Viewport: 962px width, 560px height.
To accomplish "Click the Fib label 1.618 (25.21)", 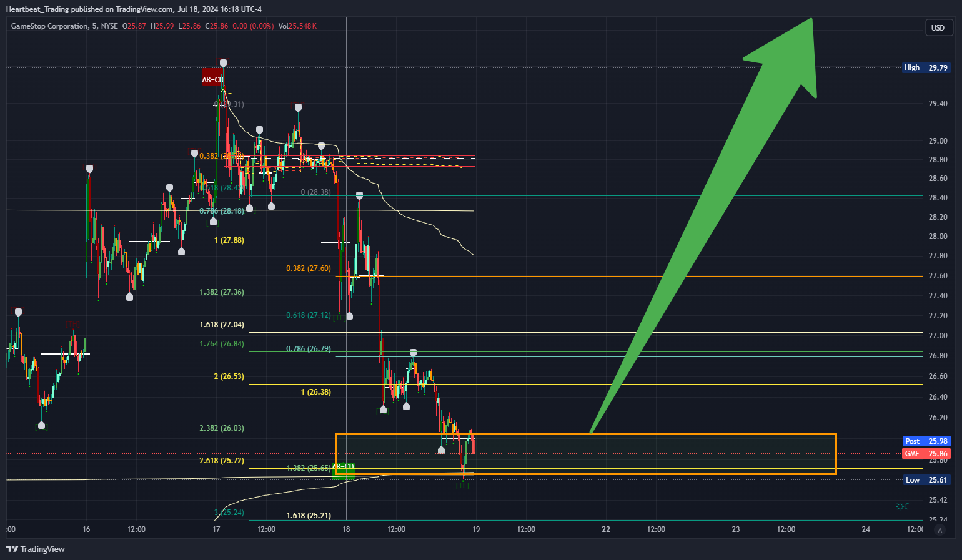I will point(309,516).
